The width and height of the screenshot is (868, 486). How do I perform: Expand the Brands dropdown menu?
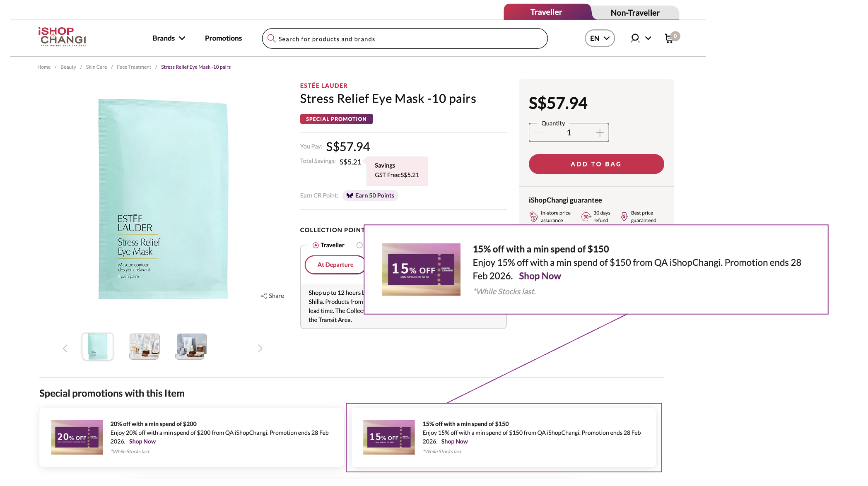169,38
